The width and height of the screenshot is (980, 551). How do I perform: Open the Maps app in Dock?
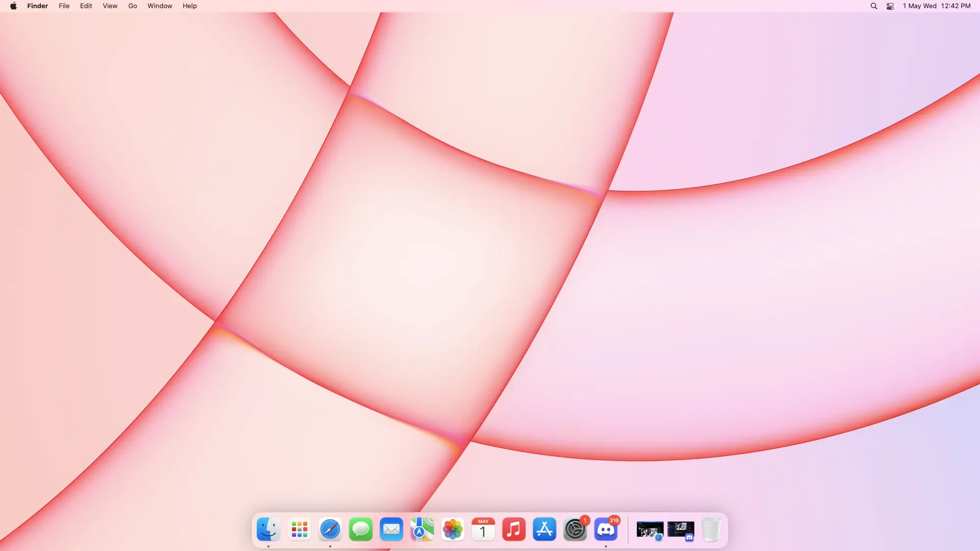pos(422,530)
